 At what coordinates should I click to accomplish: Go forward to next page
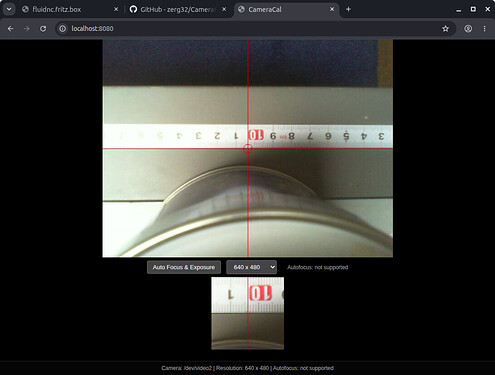(27, 29)
